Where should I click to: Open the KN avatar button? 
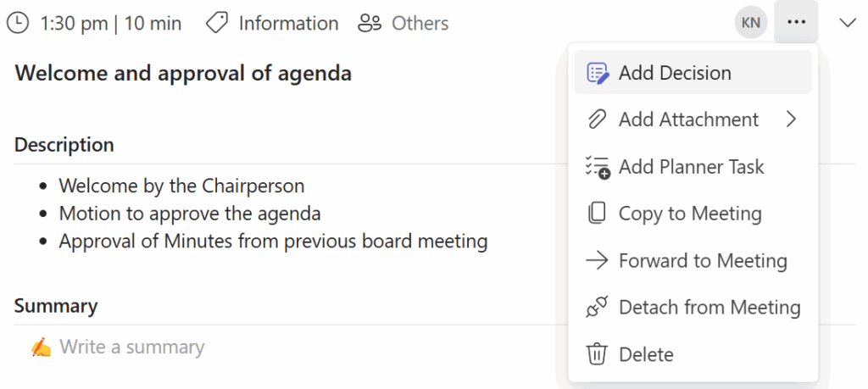(x=751, y=23)
